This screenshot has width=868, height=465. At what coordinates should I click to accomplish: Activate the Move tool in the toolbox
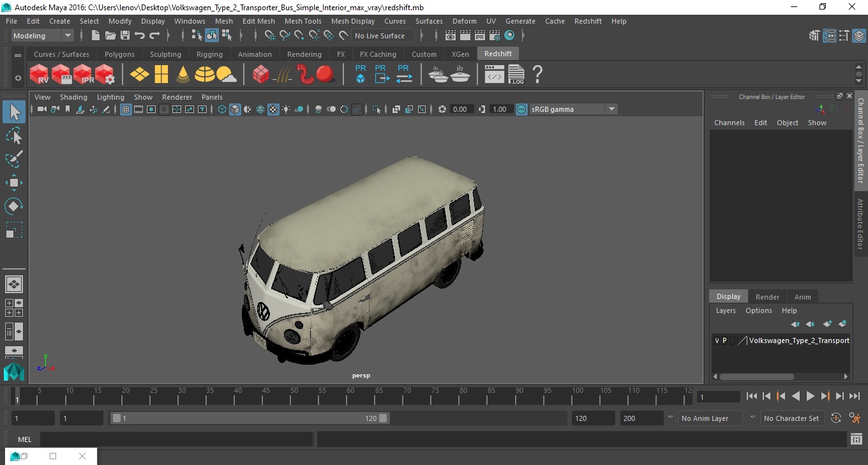click(14, 183)
